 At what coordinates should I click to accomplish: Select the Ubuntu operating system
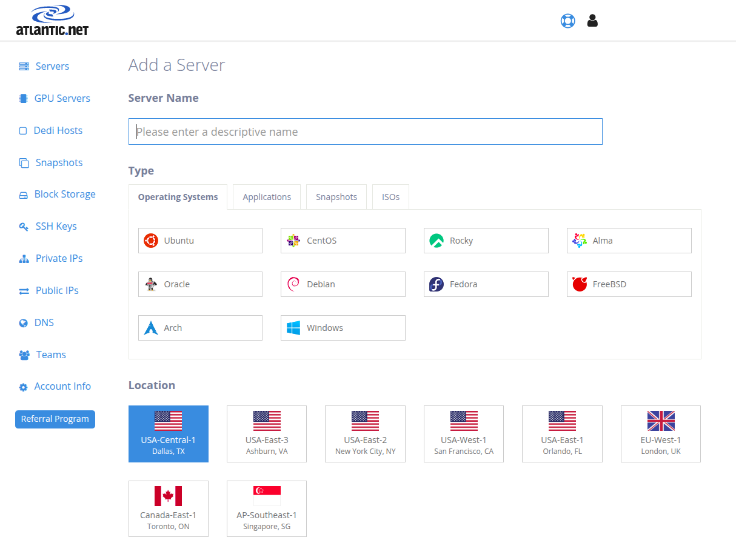(200, 241)
